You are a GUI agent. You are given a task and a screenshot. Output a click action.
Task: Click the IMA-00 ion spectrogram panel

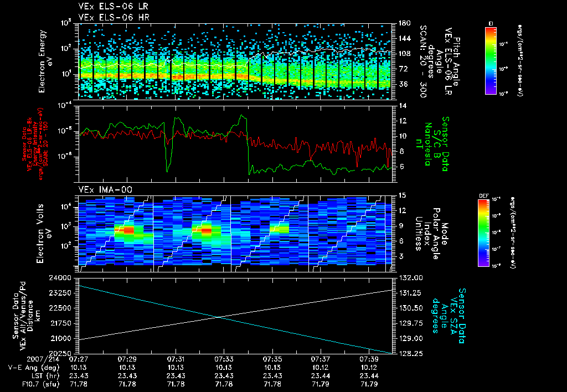point(235,234)
